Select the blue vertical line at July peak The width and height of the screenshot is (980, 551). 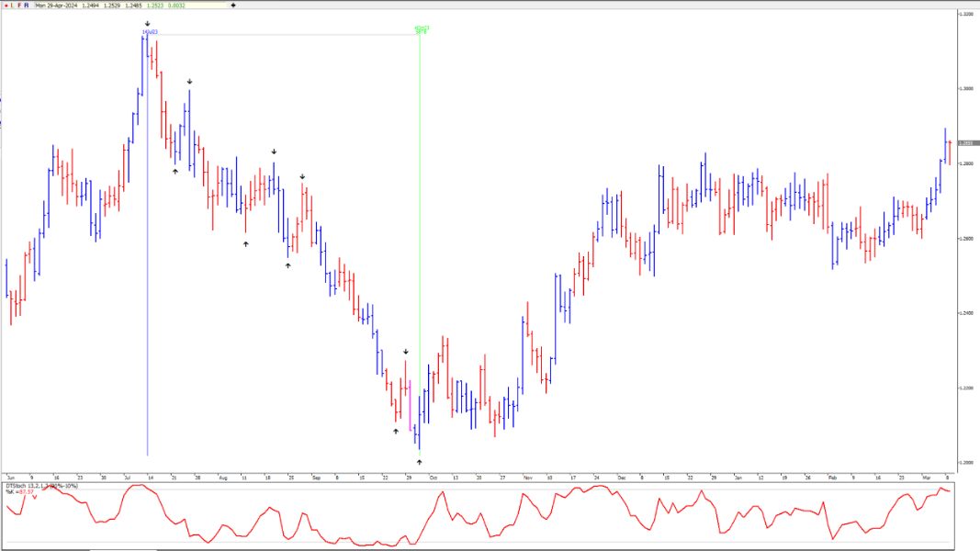tap(147, 275)
